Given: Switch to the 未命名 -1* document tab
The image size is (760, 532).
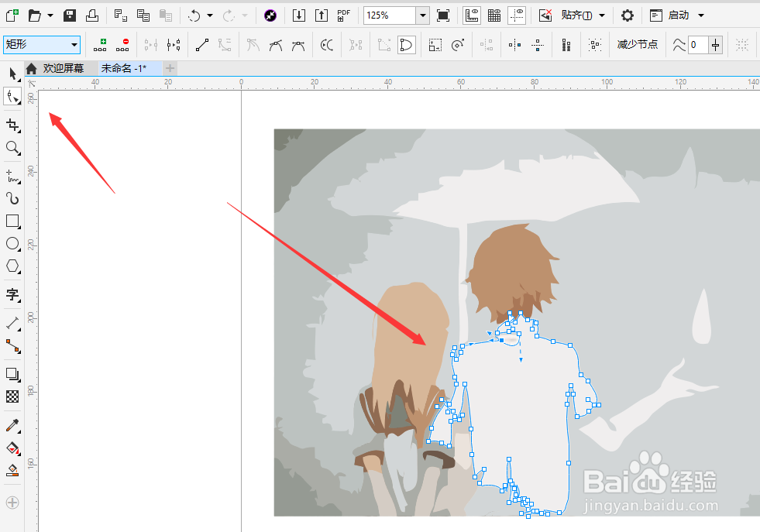Looking at the screenshot, I should point(124,68).
